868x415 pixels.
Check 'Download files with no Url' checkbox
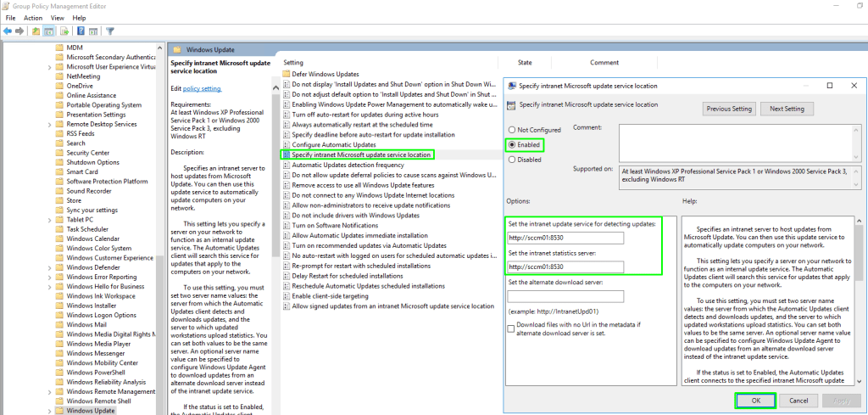click(511, 328)
